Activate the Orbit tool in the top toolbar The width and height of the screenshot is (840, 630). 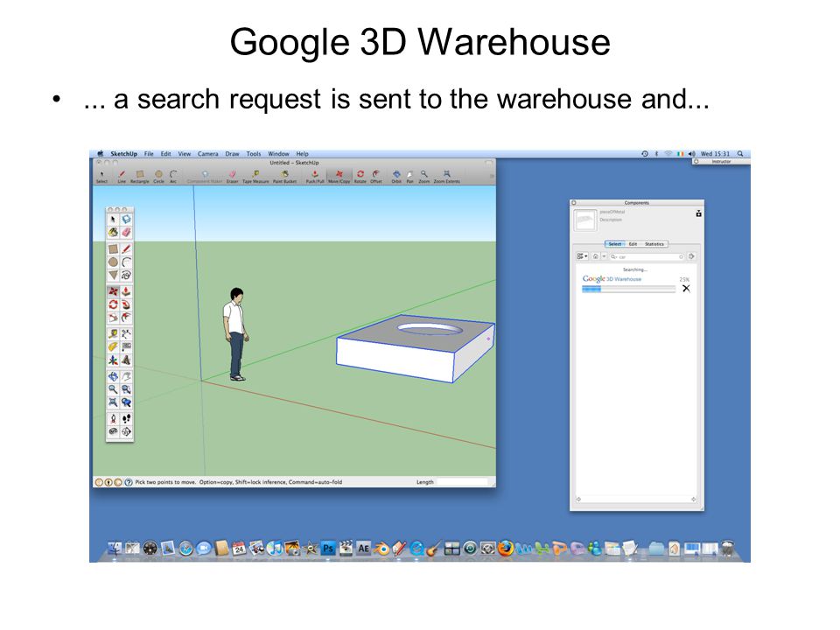pos(396,175)
